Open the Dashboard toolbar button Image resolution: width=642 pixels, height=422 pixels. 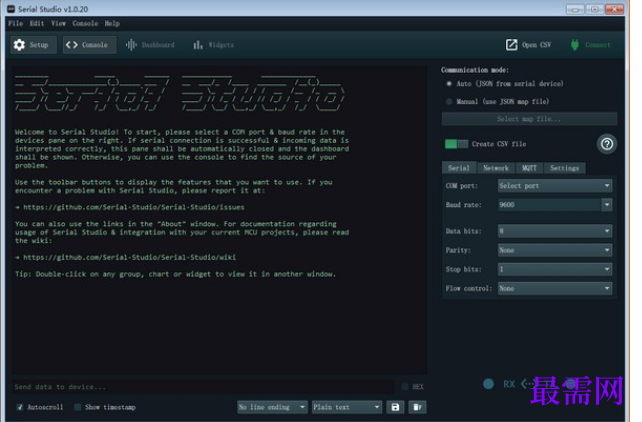coord(151,45)
